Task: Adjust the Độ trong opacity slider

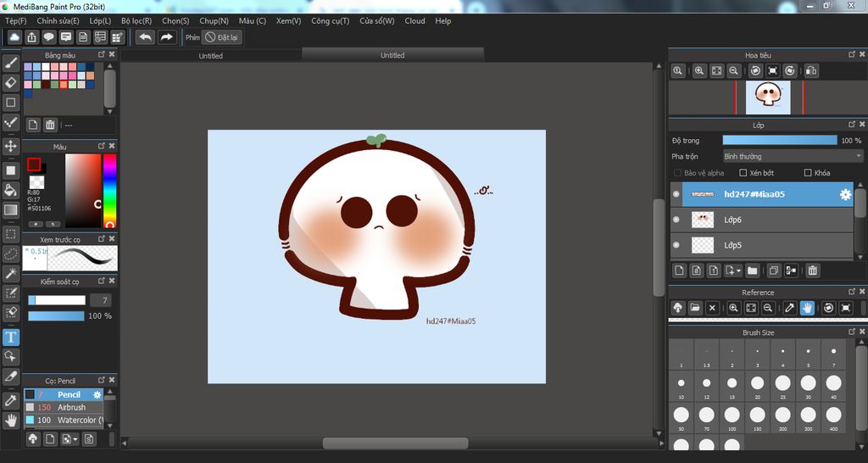Action: 780,141
